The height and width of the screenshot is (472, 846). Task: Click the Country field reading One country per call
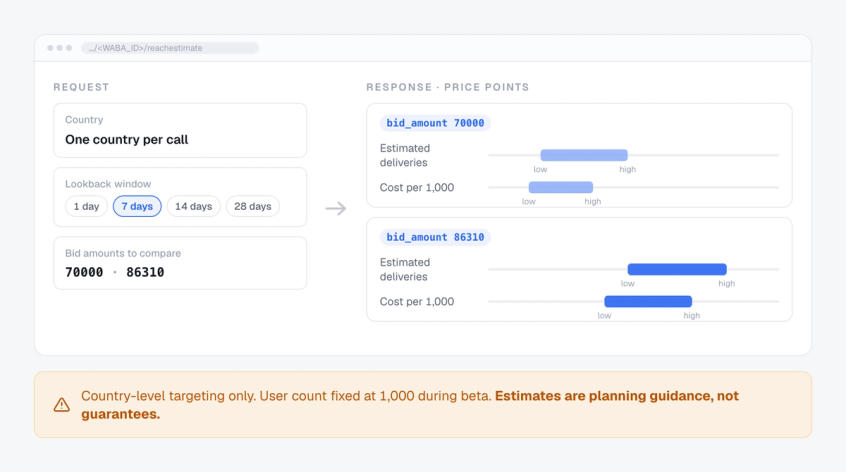click(180, 131)
